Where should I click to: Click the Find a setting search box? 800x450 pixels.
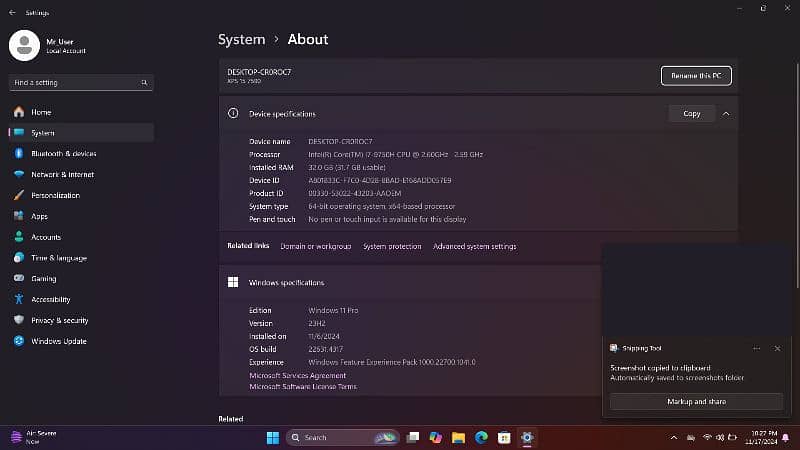(80, 82)
